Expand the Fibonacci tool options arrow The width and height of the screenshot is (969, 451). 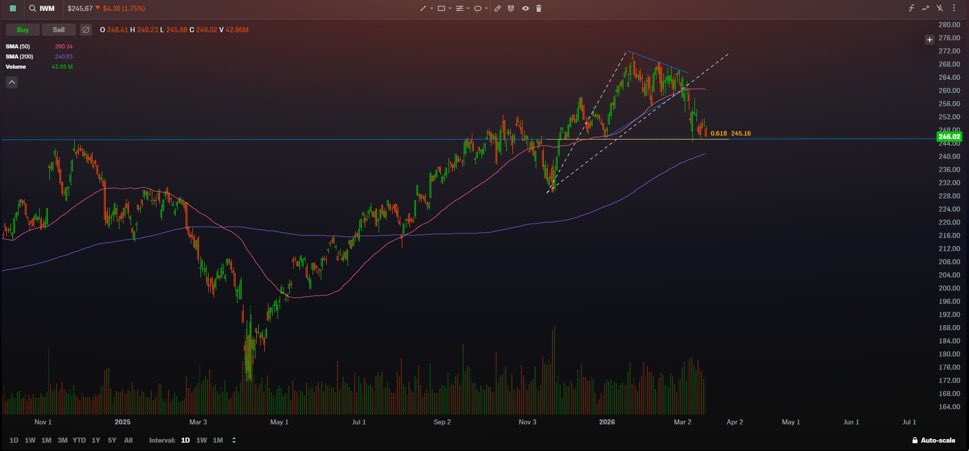(x=468, y=8)
